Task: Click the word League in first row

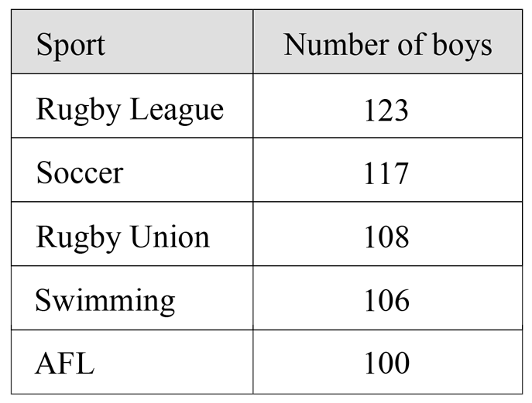Action: point(177,111)
